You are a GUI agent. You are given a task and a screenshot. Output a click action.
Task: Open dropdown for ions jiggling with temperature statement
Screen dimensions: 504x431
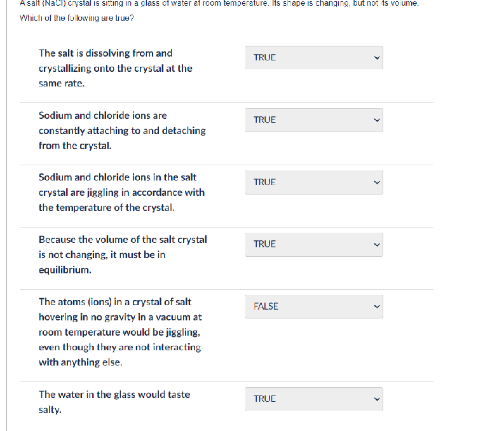(314, 182)
